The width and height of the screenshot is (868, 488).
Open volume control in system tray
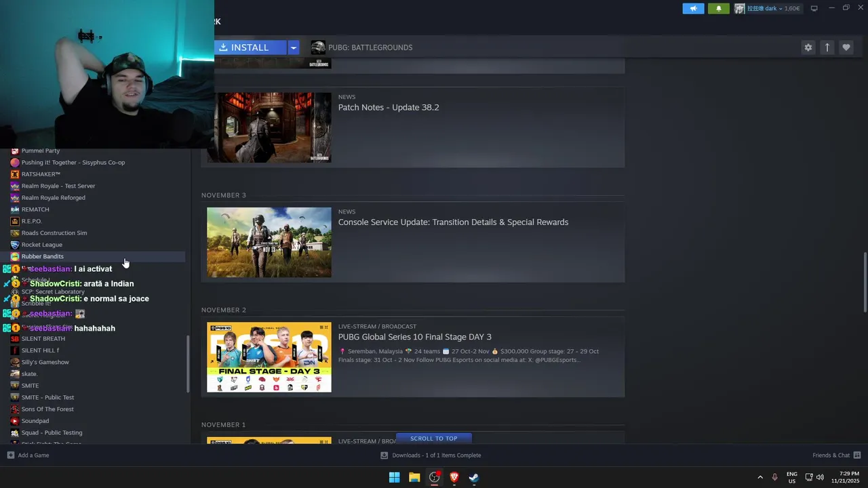pos(820,477)
